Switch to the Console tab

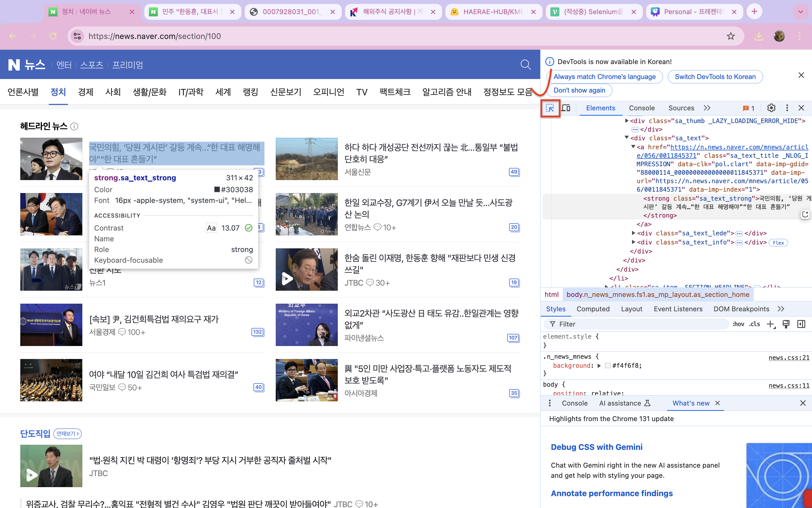pyautogui.click(x=641, y=108)
